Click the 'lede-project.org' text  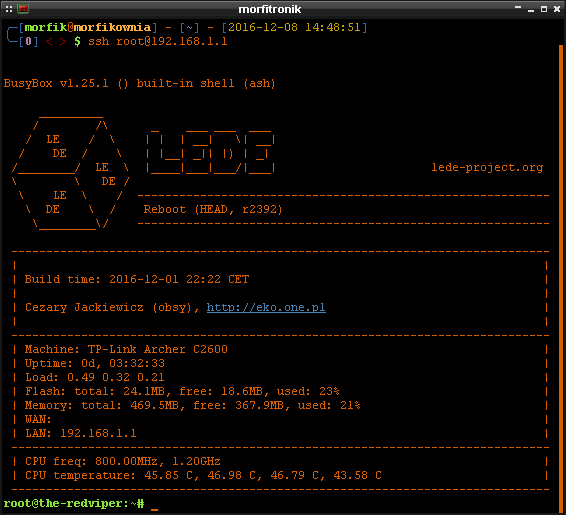487,167
